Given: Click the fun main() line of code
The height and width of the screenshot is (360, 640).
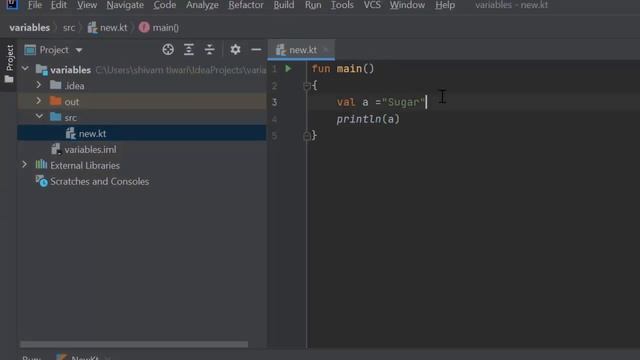Looking at the screenshot, I should 343,69.
